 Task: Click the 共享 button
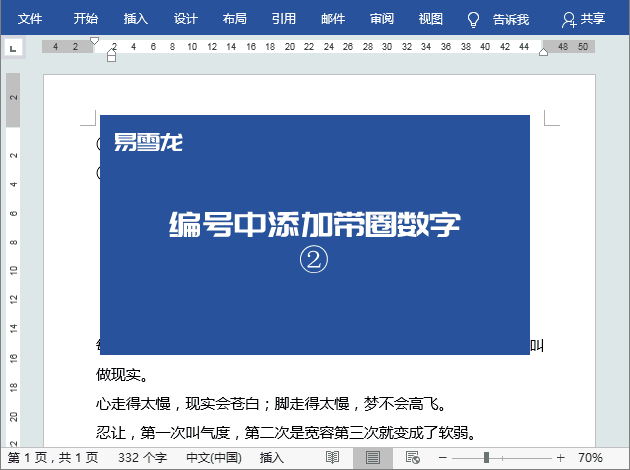pyautogui.click(x=593, y=18)
